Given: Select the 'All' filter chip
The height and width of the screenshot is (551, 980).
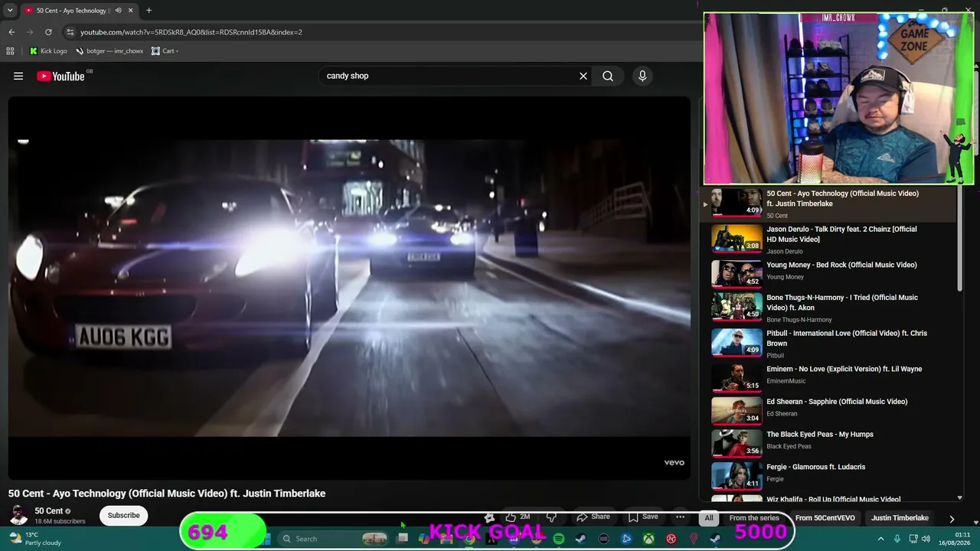Looking at the screenshot, I should (709, 518).
